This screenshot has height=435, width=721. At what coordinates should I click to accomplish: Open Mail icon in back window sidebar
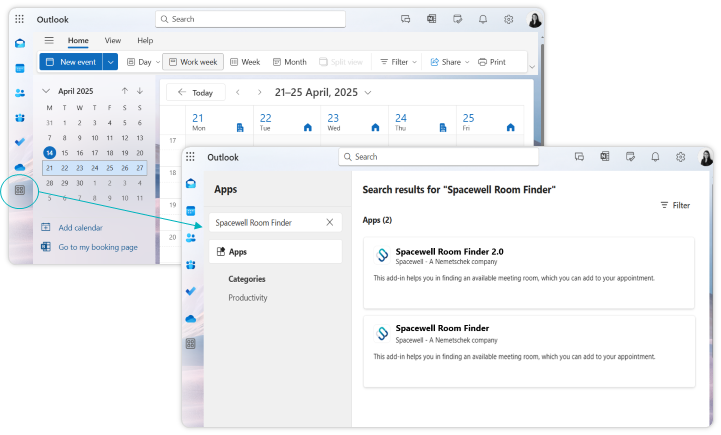pos(20,44)
